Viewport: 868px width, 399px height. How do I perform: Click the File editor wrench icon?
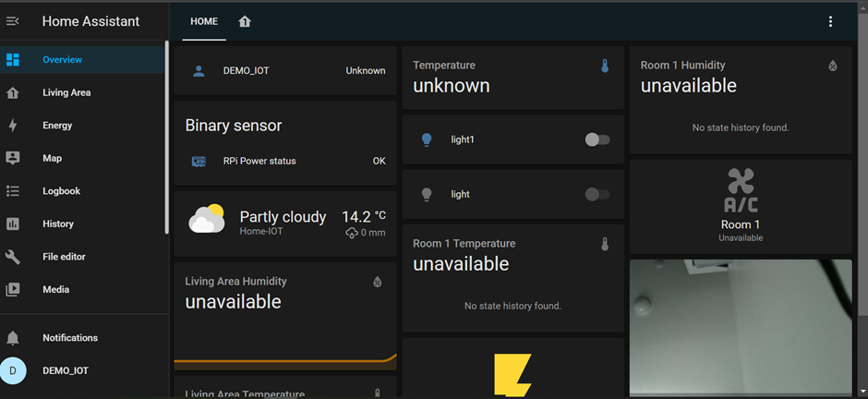point(12,257)
